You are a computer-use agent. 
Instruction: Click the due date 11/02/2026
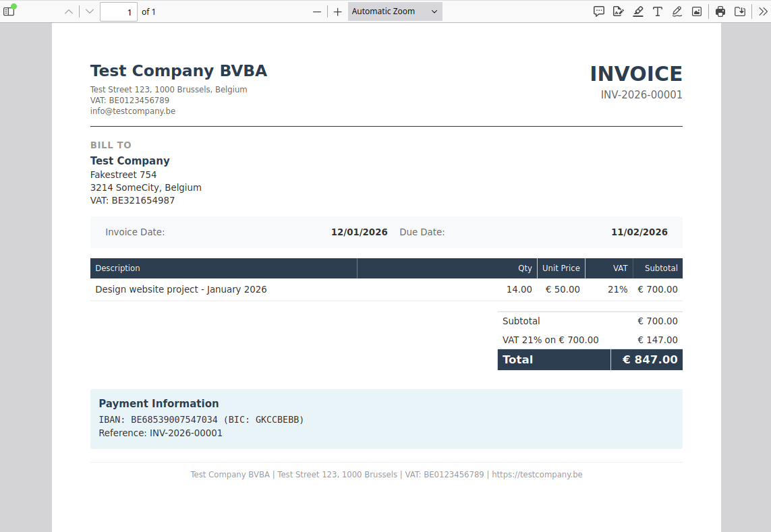[639, 232]
